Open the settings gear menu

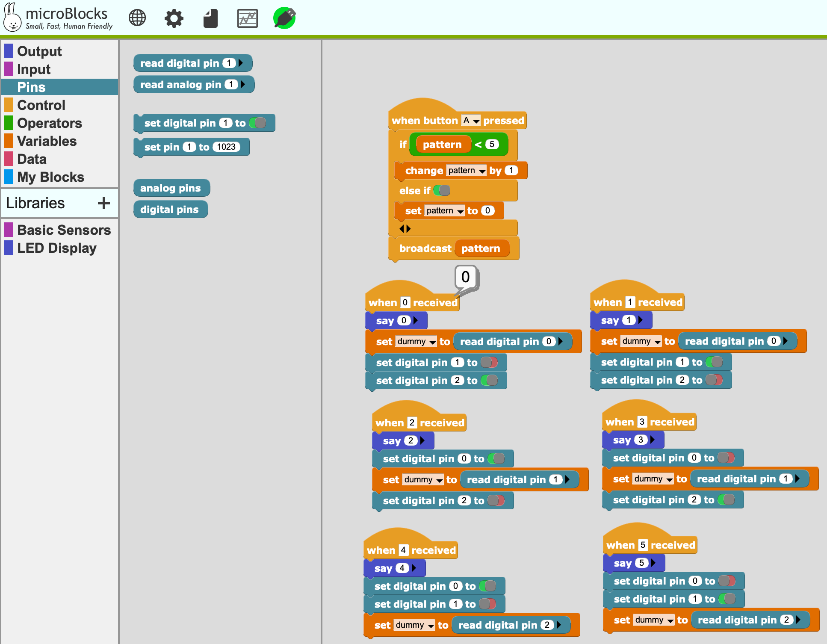tap(174, 18)
